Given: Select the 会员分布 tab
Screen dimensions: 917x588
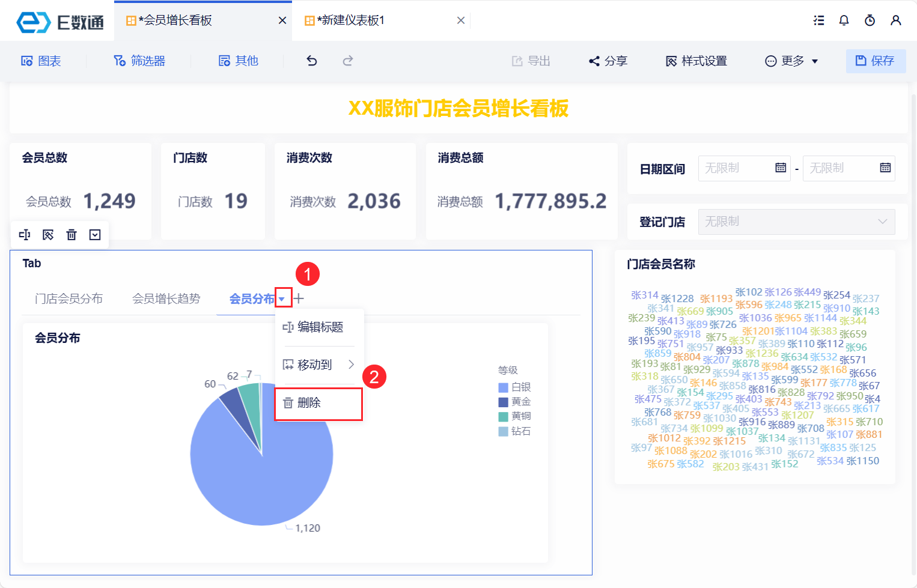Looking at the screenshot, I should (252, 299).
